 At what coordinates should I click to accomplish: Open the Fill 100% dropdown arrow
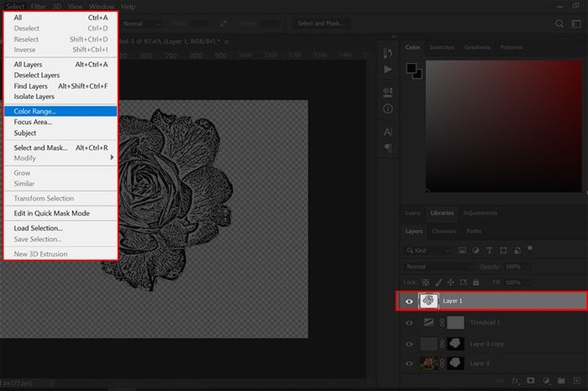click(528, 283)
